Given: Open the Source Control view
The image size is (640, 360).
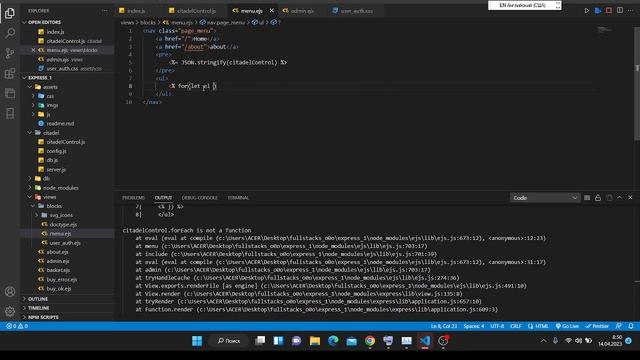Looking at the screenshot, I should tap(10, 53).
